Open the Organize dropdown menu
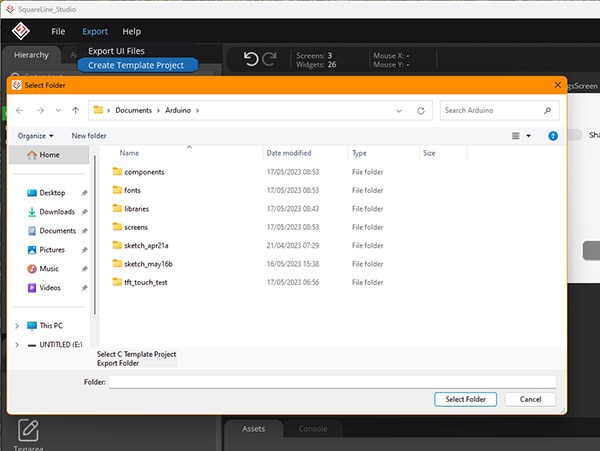600x451 pixels. (x=36, y=135)
